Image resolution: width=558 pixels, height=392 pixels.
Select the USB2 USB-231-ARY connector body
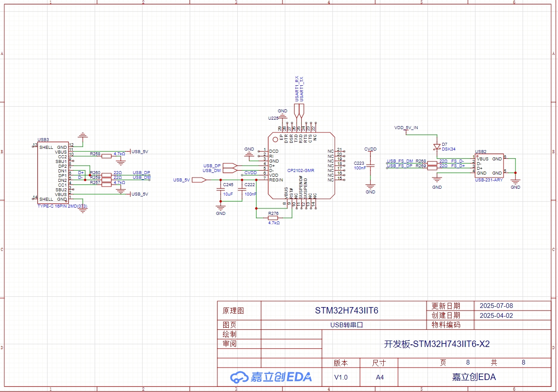[x=489, y=166]
